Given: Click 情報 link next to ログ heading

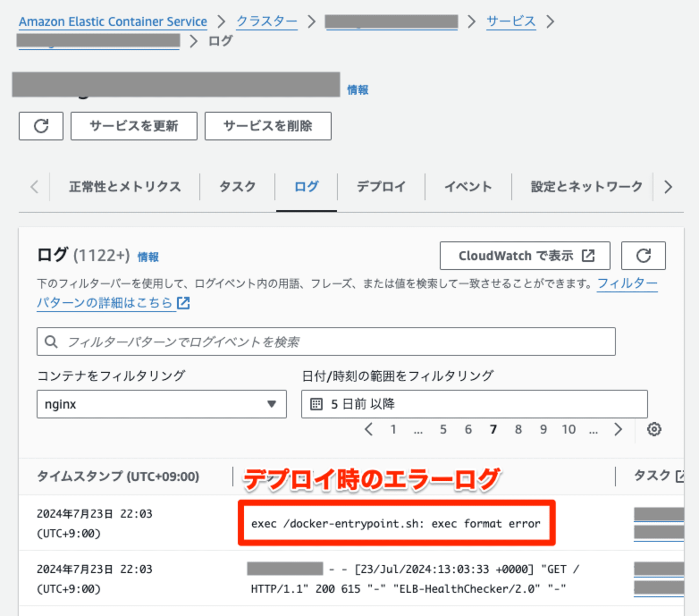Looking at the screenshot, I should click(x=148, y=257).
